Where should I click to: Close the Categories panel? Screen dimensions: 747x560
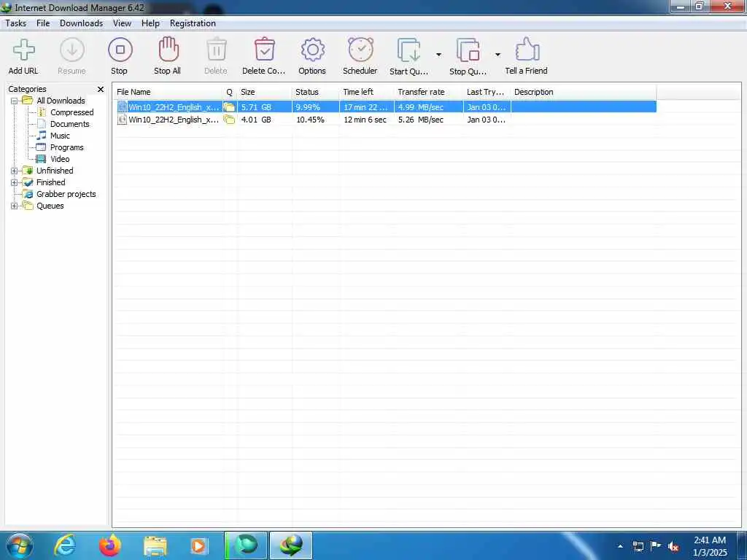pyautogui.click(x=101, y=89)
